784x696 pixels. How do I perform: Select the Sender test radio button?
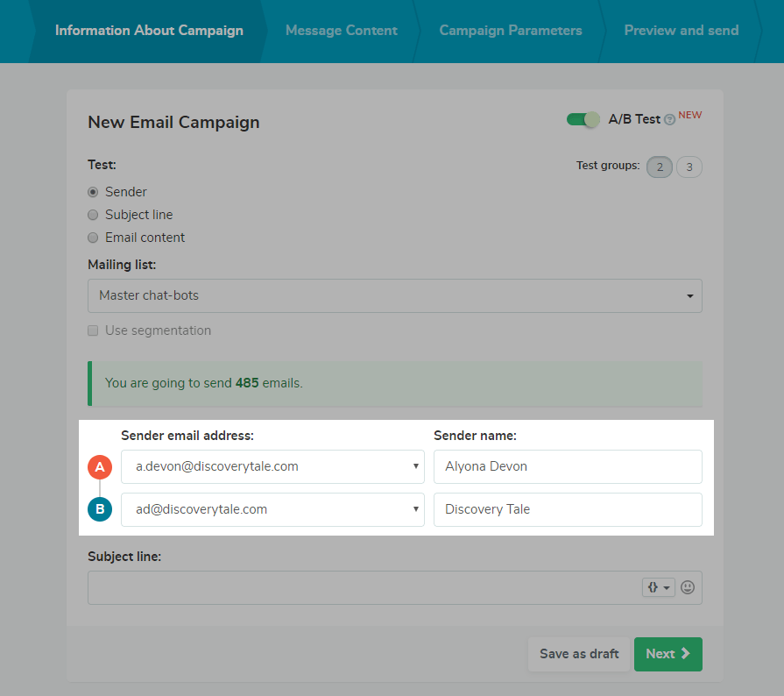[93, 192]
